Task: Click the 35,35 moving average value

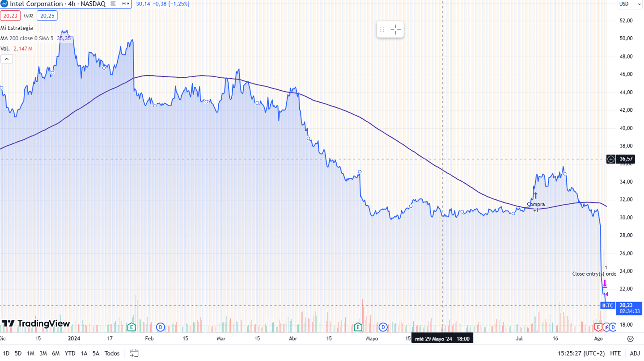Action: tap(64, 38)
